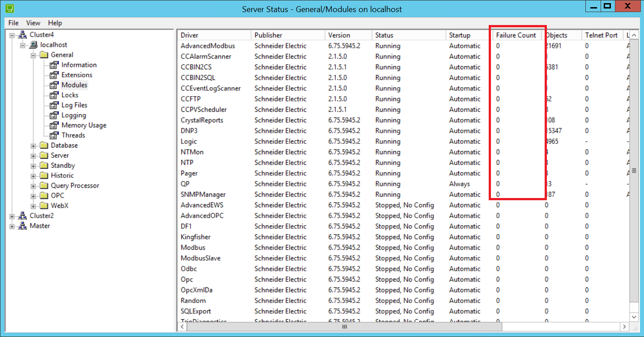Select the Database folder icon

[44, 145]
